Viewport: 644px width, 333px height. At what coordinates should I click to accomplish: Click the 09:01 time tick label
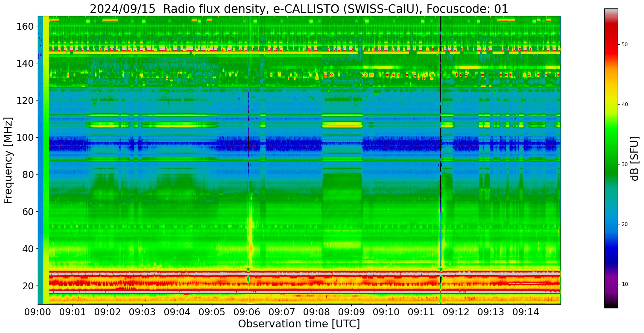click(73, 312)
